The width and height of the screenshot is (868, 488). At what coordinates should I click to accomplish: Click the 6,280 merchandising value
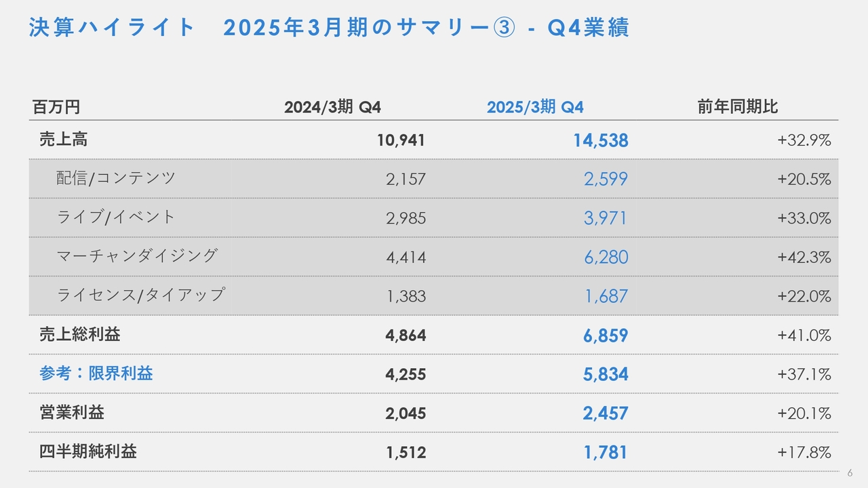tap(606, 258)
